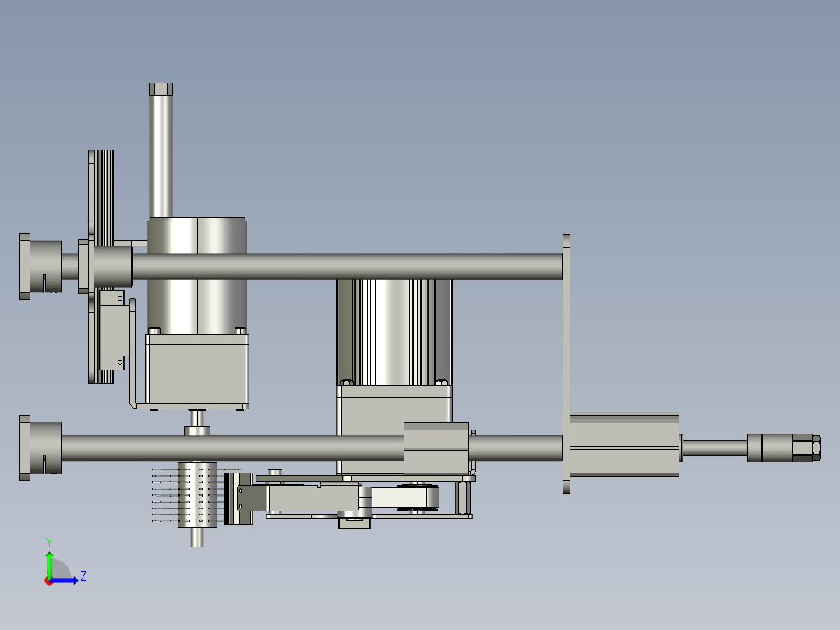The image size is (840, 630).
Task: Select the servo motor body on right
Action: [x=625, y=444]
